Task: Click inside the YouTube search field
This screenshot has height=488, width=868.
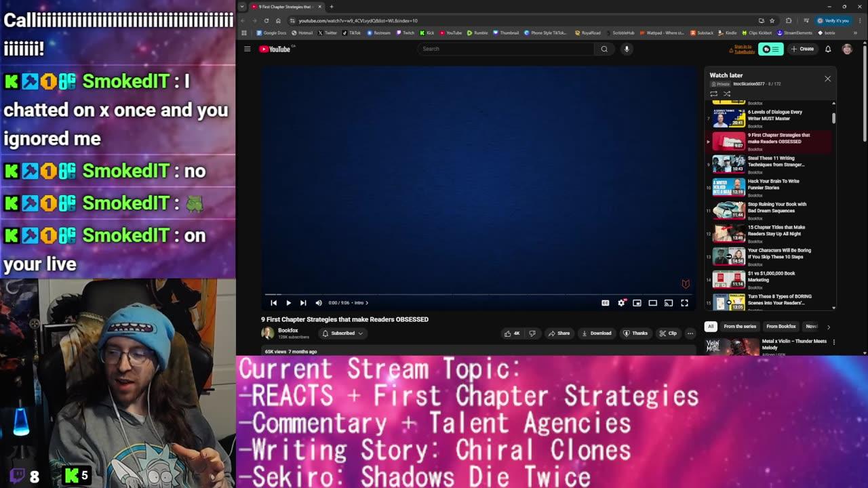Action: pos(506,49)
